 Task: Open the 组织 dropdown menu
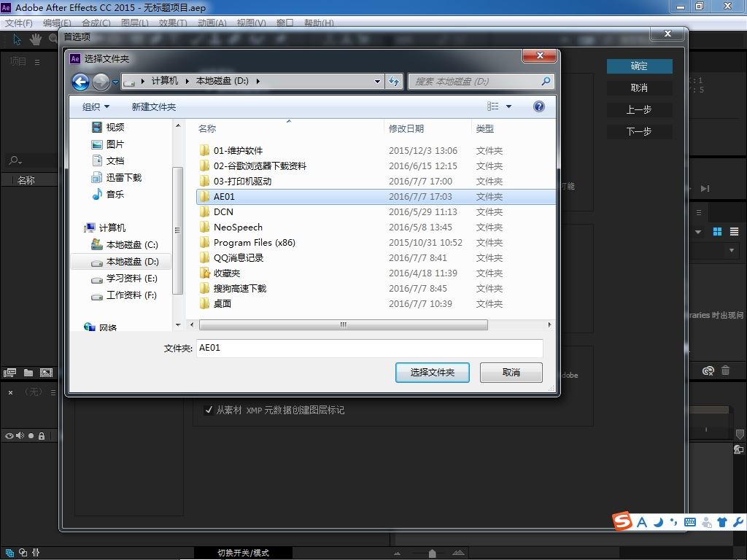[96, 106]
